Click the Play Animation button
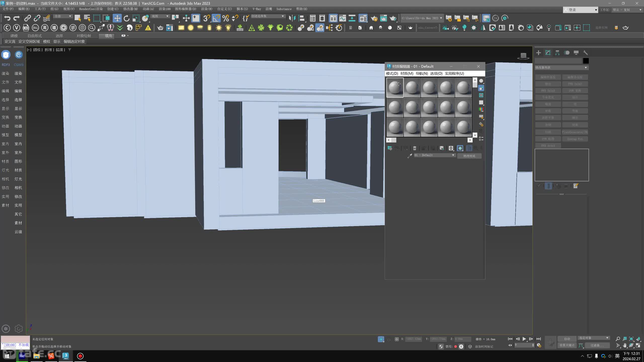The image size is (644, 362). point(524,339)
